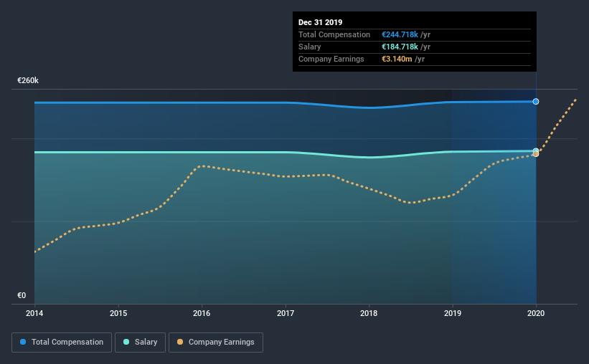Click the 2019 x-axis label
The image size is (589, 364).
(453, 313)
